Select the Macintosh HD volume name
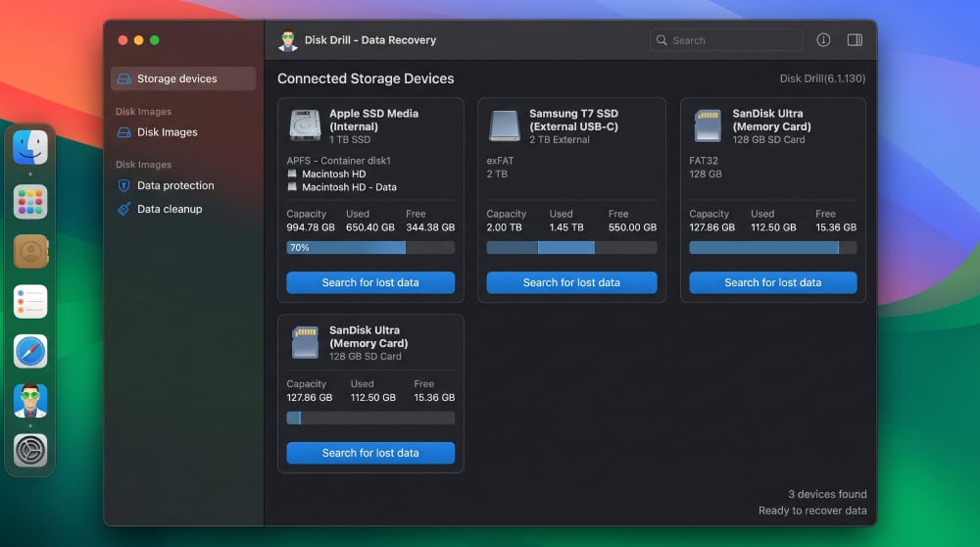 [334, 174]
